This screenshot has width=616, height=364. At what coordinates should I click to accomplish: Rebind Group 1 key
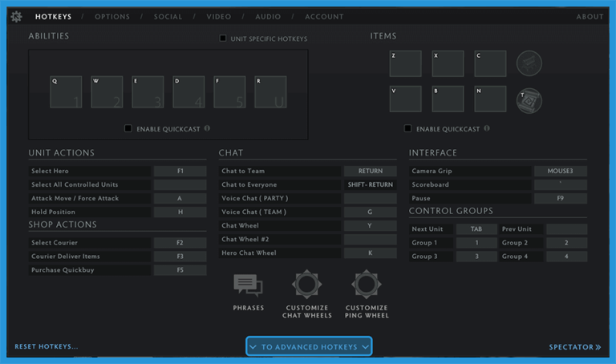pos(476,243)
